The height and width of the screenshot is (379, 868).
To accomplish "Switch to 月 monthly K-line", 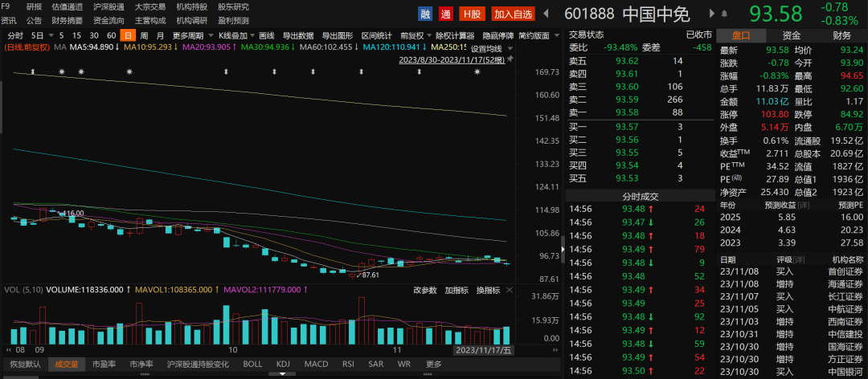I will (x=161, y=36).
